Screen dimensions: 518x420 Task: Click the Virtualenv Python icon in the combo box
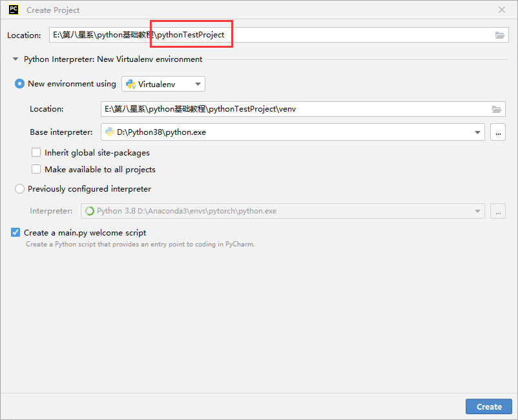(x=131, y=84)
